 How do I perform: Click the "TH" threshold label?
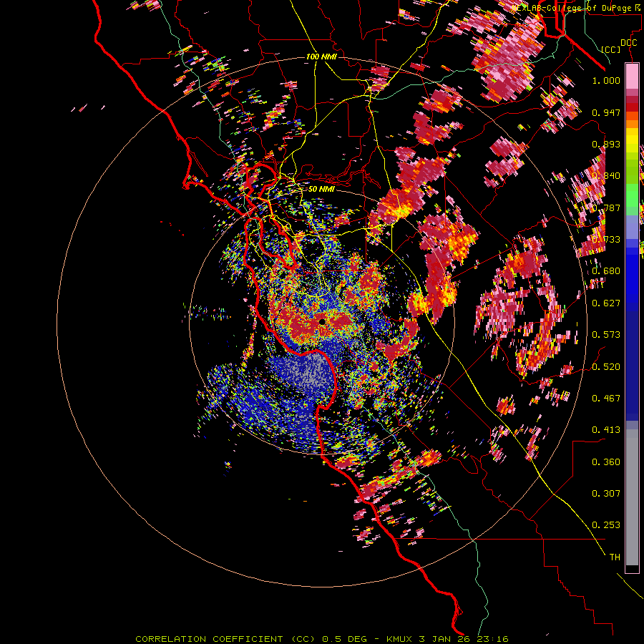point(615,557)
